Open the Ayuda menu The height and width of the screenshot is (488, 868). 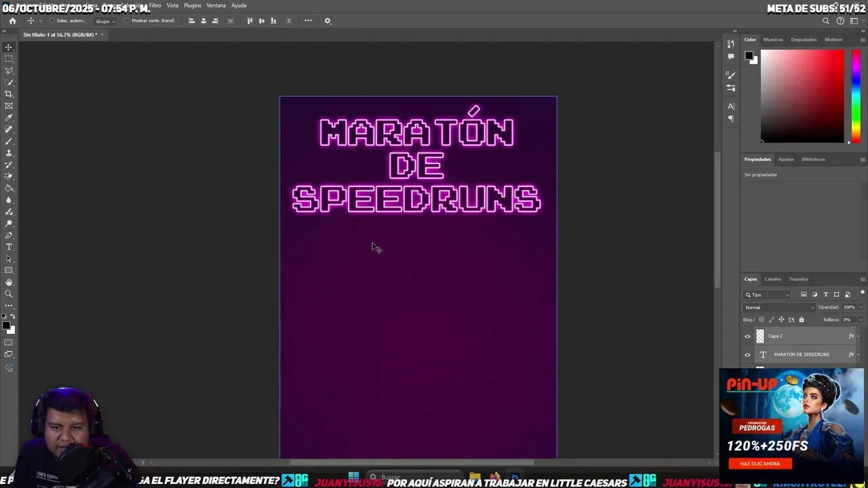coord(239,5)
